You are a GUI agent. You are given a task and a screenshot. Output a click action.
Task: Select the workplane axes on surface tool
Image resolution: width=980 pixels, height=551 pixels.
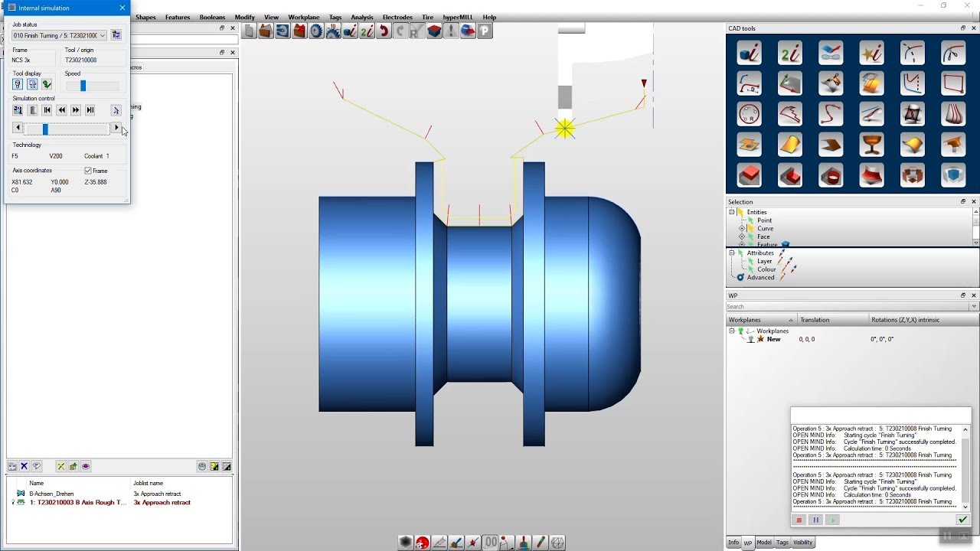(x=789, y=83)
